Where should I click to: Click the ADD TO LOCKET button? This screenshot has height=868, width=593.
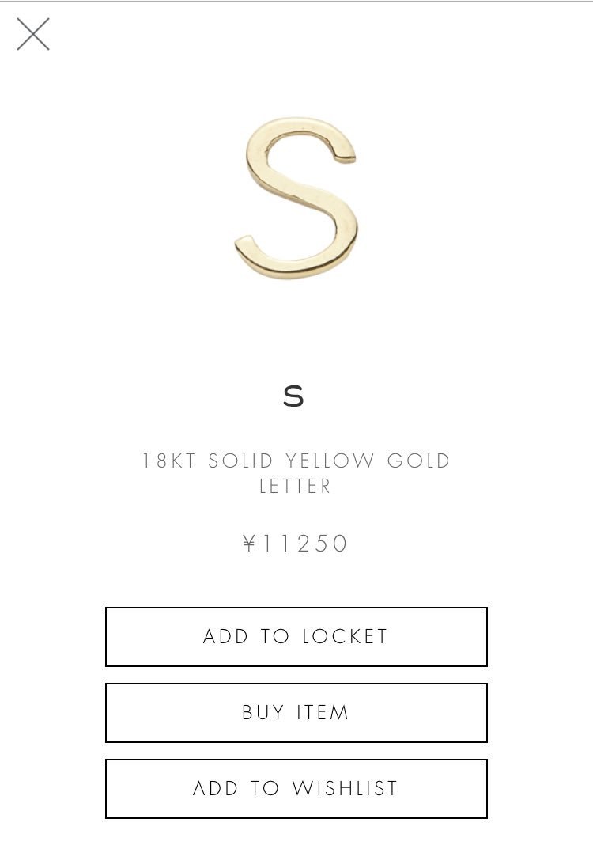click(296, 637)
